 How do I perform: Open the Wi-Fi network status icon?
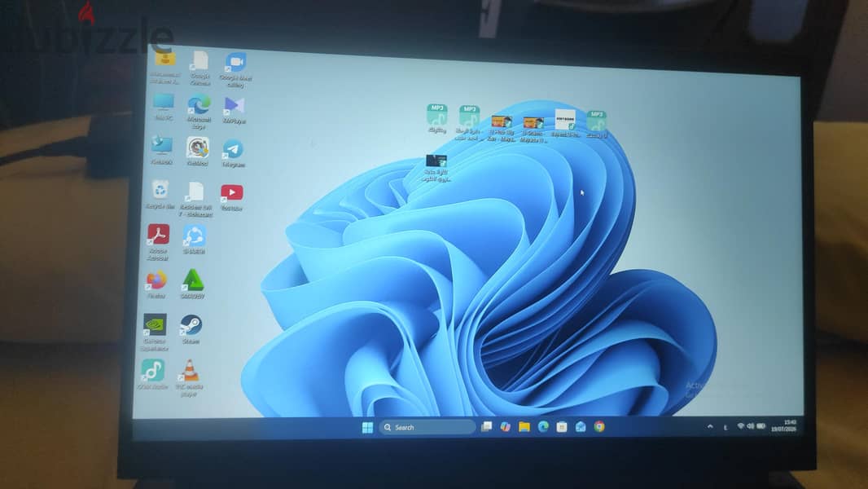741,426
